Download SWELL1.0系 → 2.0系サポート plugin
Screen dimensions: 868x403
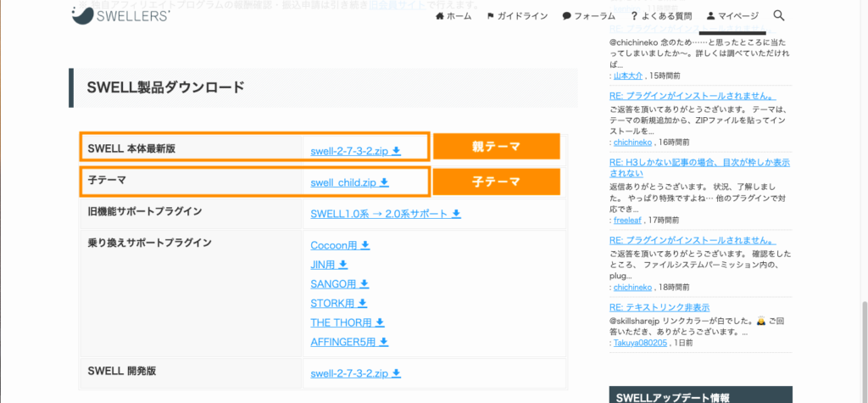pos(386,214)
